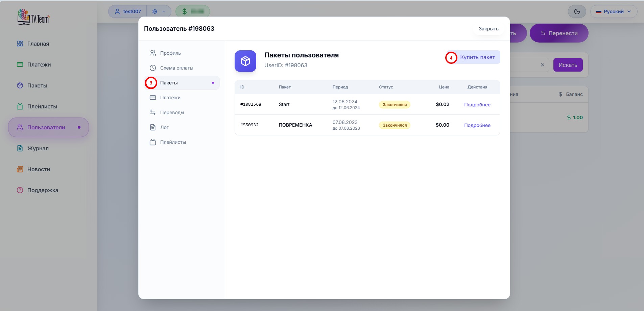The image size is (644, 311).
Task: Click the dollar balance indicator
Action: (192, 11)
